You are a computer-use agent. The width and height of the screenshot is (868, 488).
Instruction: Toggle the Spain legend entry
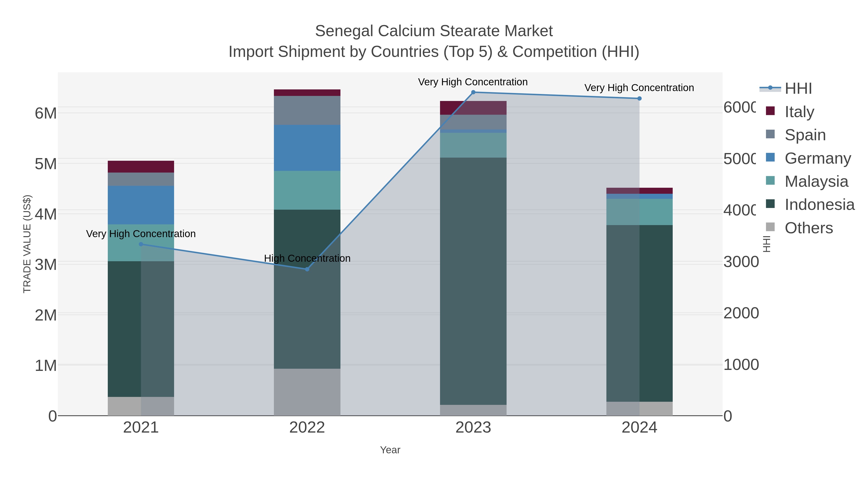coord(796,135)
